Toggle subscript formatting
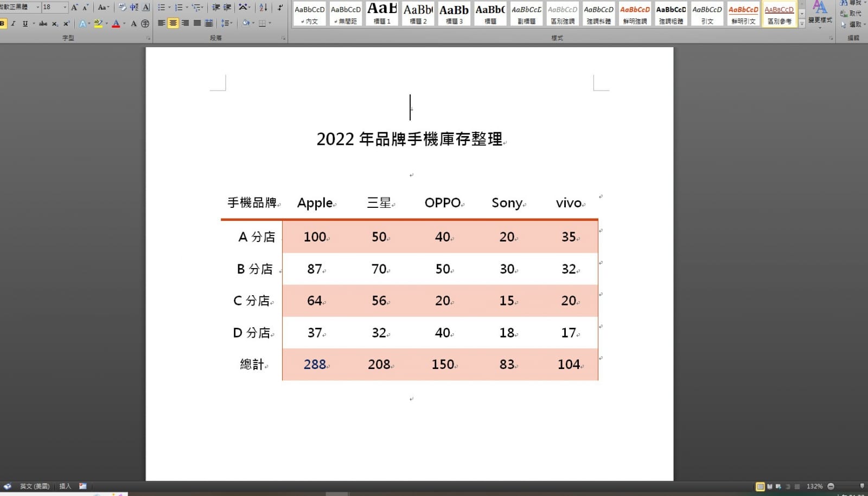 point(55,23)
